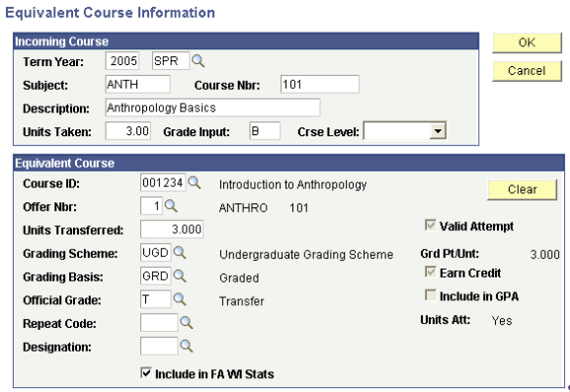Select the Units Att value Yes
Screen dimensions: 570x392
tap(502, 321)
